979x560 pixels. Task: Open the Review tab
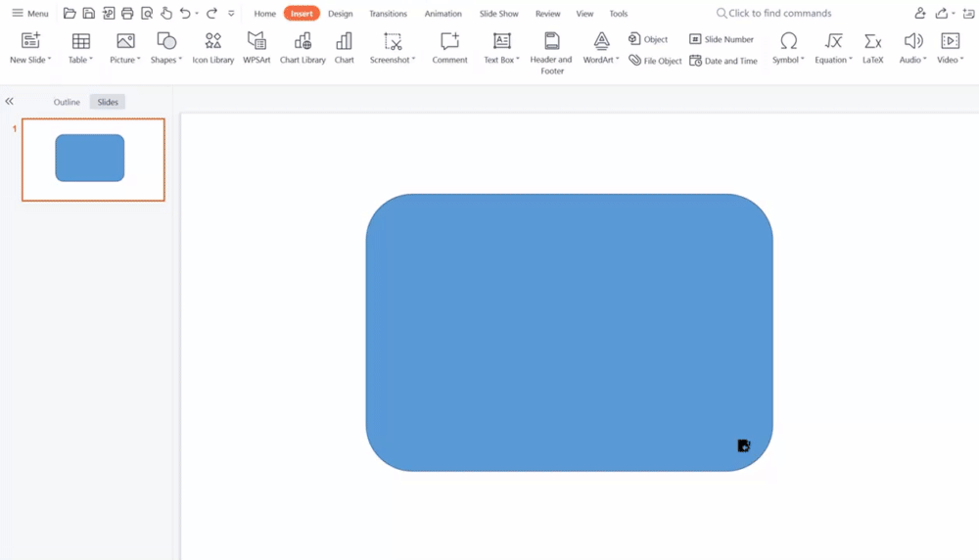[547, 13]
